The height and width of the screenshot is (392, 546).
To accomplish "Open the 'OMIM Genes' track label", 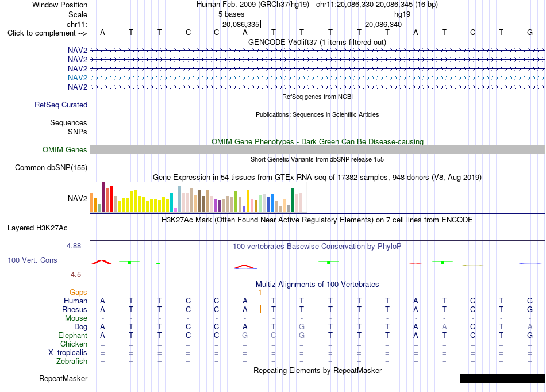I will click(x=65, y=149).
